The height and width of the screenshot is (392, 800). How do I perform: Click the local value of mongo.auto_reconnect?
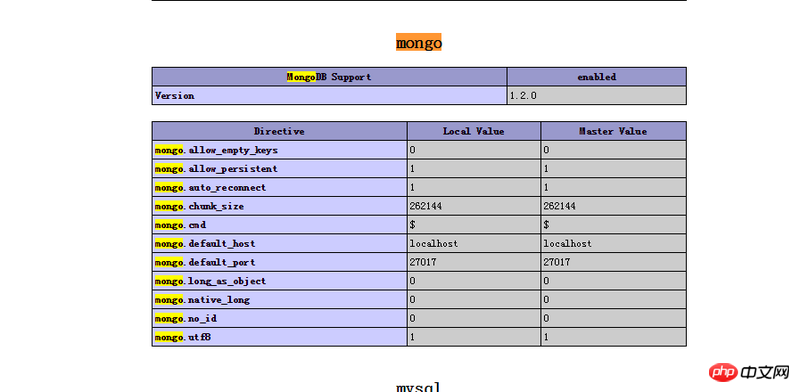click(x=473, y=187)
